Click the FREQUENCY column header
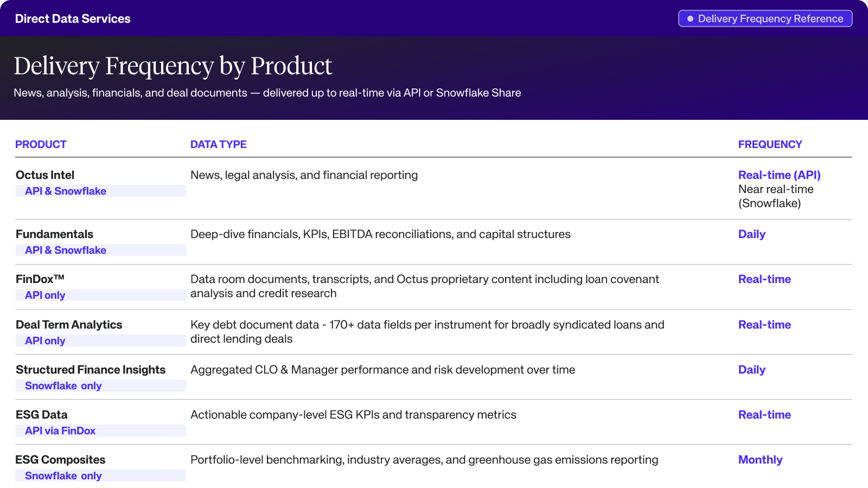868x488 pixels. (770, 144)
